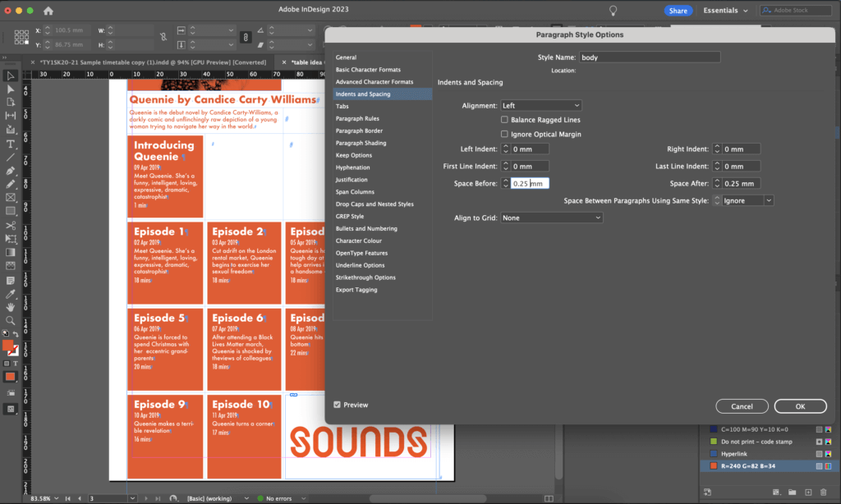
Task: Click the delete swatch trash icon
Action: point(823,493)
